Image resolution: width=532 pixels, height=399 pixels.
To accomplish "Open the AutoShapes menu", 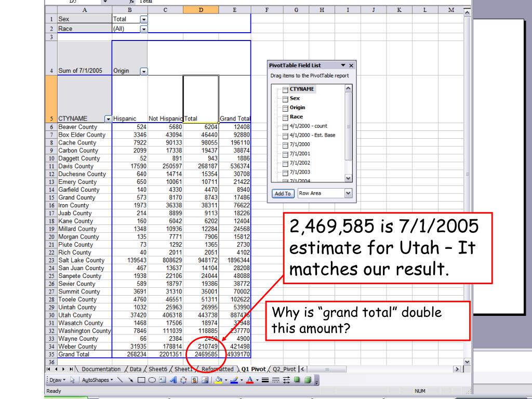I will 97,380.
